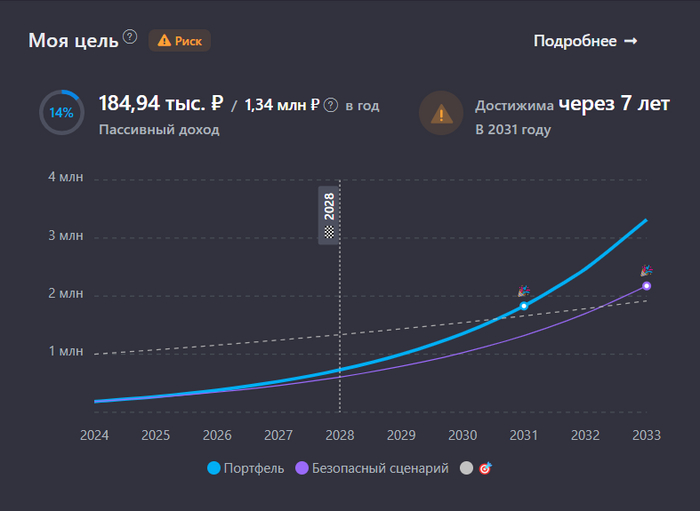Click the purple safe-scenario point at 2033
Screen dimensions: 700x511
(647, 286)
